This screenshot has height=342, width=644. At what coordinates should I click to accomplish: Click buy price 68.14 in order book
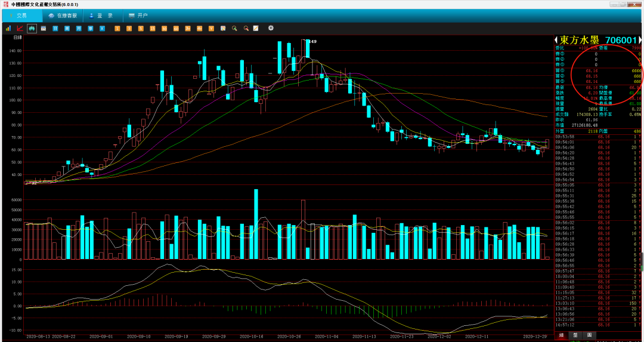[x=592, y=81]
